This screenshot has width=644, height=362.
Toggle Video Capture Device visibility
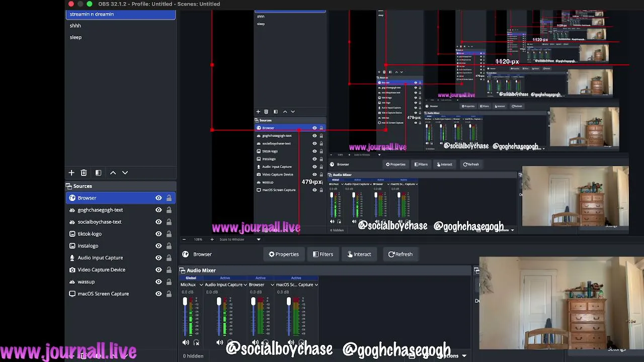[x=158, y=270]
